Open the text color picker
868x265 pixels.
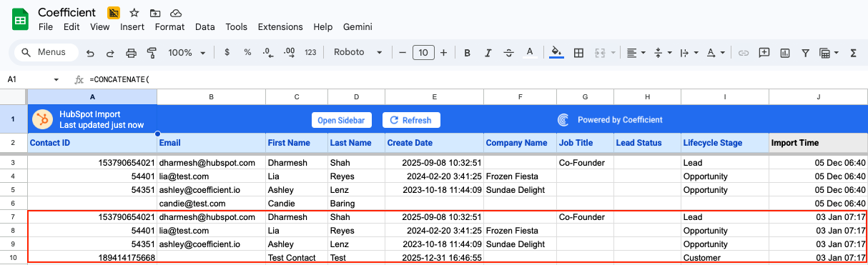(529, 53)
